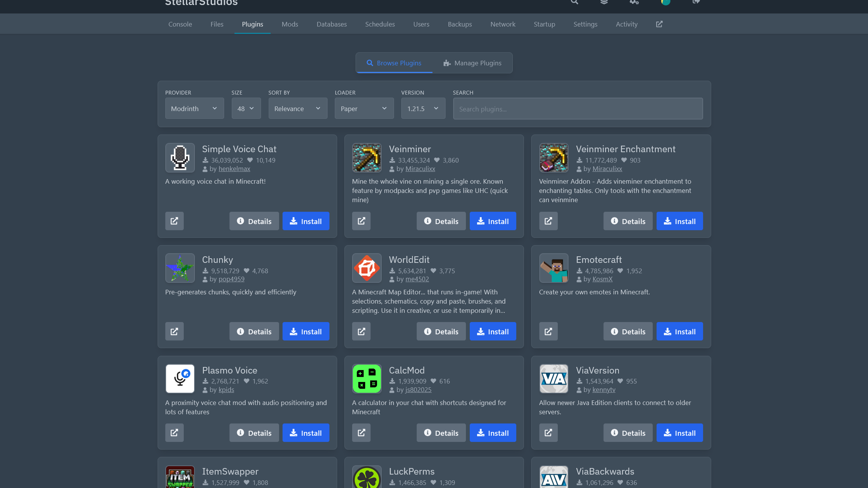Viewport: 868px width, 488px height.
Task: Click the Plasmo Voice microphone icon
Action: [180, 379]
